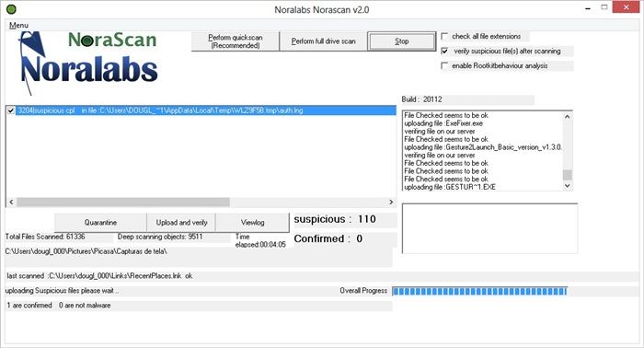Click the log box vertical scrollbar thumb

[x=568, y=175]
